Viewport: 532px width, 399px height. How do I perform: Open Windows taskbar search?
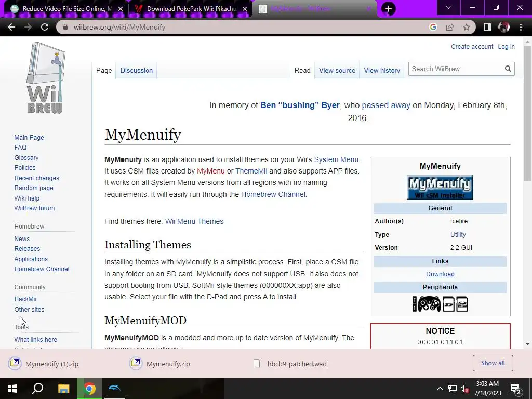[x=37, y=389]
